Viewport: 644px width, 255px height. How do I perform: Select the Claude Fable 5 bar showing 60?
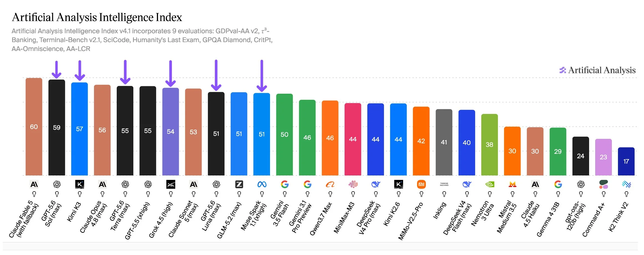(x=34, y=127)
